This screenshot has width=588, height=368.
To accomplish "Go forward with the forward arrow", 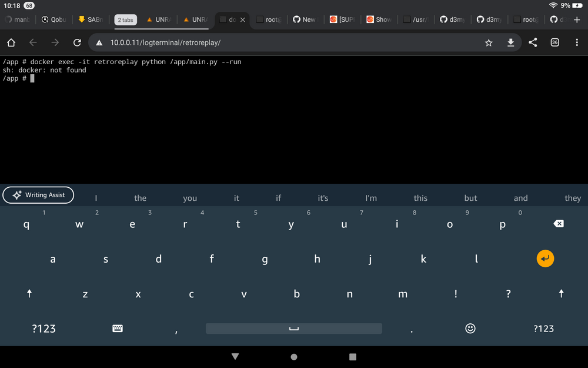I will coord(55,42).
